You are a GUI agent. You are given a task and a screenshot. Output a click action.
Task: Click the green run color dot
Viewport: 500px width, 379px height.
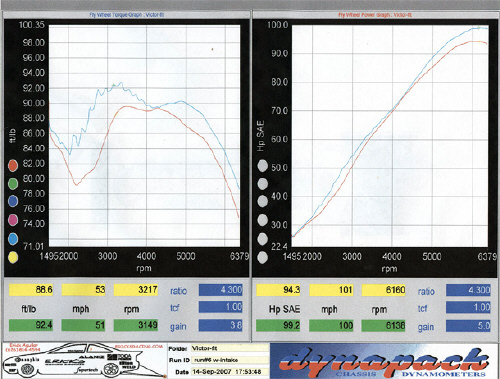click(x=13, y=183)
